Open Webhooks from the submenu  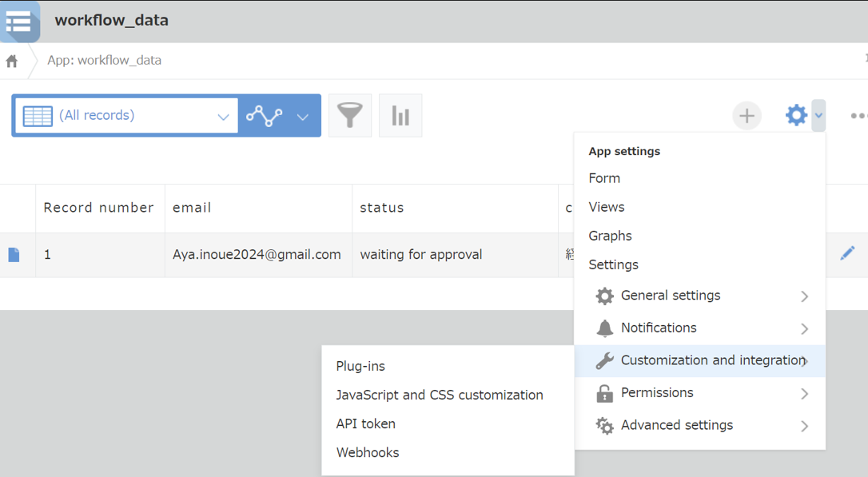pyautogui.click(x=367, y=452)
